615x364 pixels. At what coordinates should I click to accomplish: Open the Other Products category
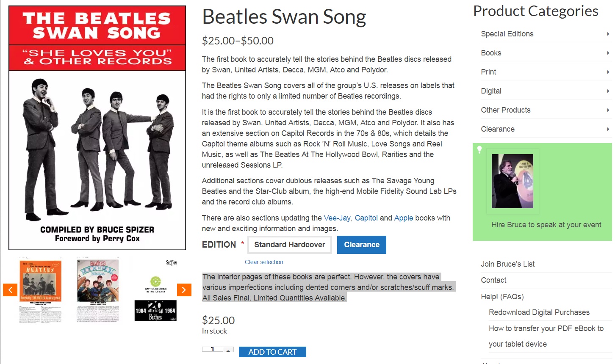click(x=506, y=110)
